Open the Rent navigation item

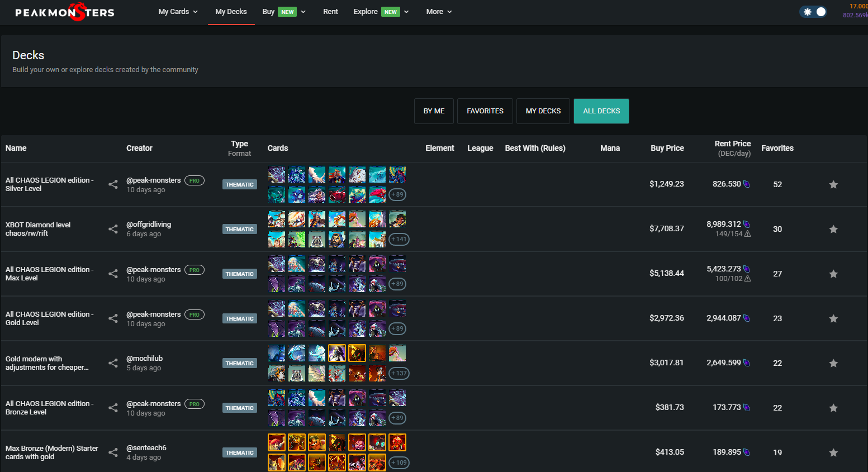(330, 12)
